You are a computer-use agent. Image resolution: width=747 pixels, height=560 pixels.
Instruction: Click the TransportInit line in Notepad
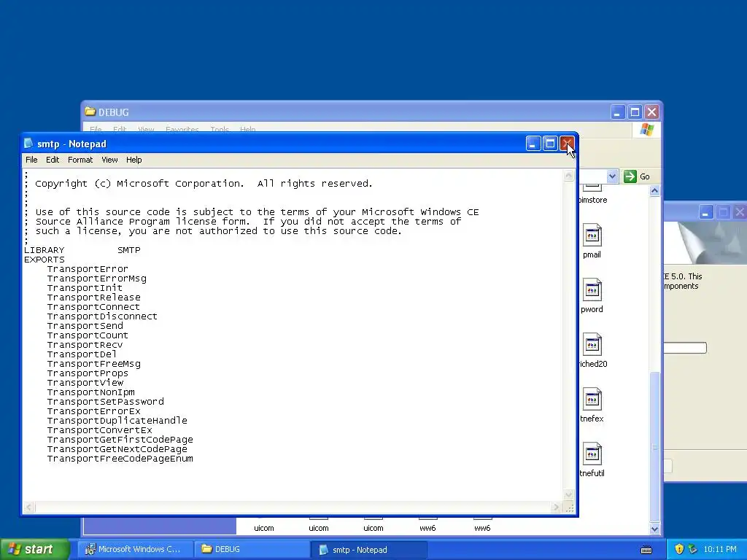point(85,288)
